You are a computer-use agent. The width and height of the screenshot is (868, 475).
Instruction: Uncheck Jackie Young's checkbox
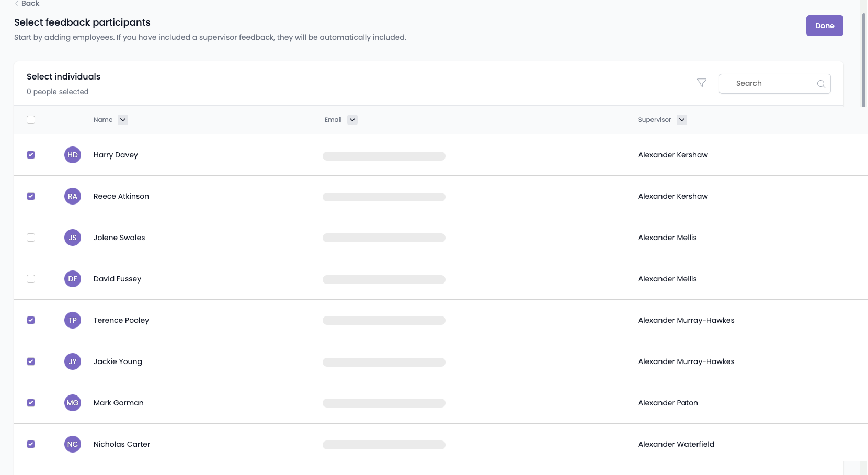tap(31, 361)
